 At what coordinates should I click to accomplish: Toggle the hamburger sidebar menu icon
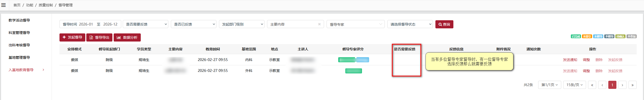click(4, 5)
